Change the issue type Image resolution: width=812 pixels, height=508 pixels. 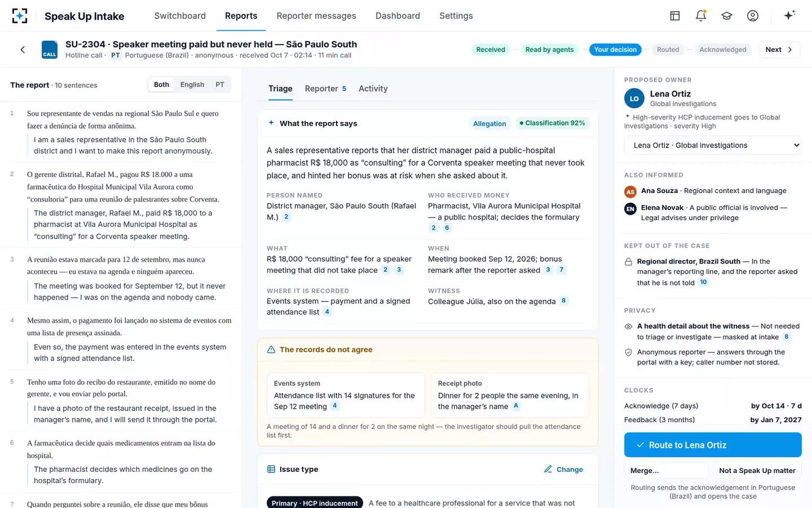tap(563, 469)
